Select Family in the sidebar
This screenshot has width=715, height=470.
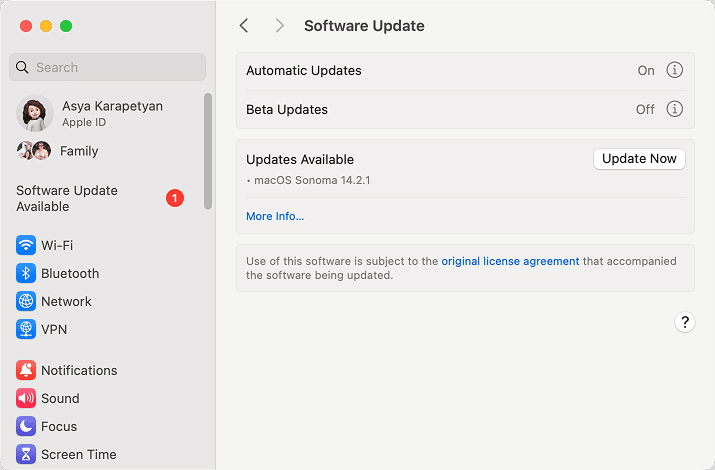tap(78, 151)
